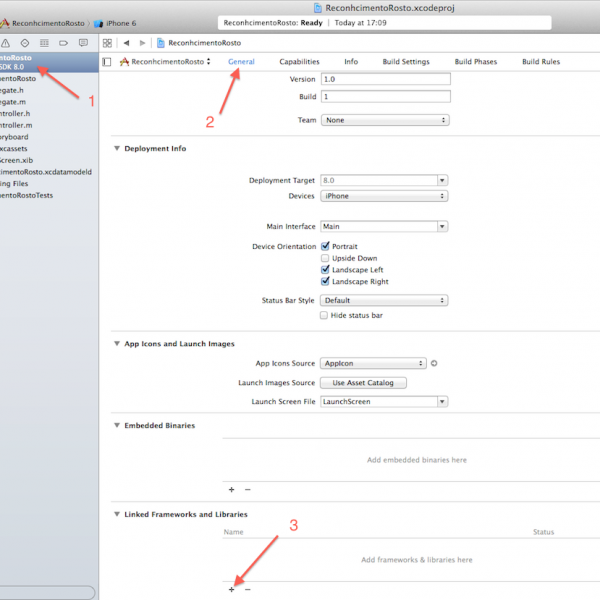600x600 pixels.
Task: Click the ReconhcimentoRosto scheme in toolbar
Action: 42,23
